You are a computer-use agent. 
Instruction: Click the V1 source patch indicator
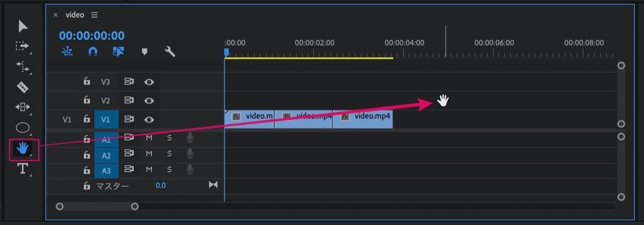pos(67,120)
